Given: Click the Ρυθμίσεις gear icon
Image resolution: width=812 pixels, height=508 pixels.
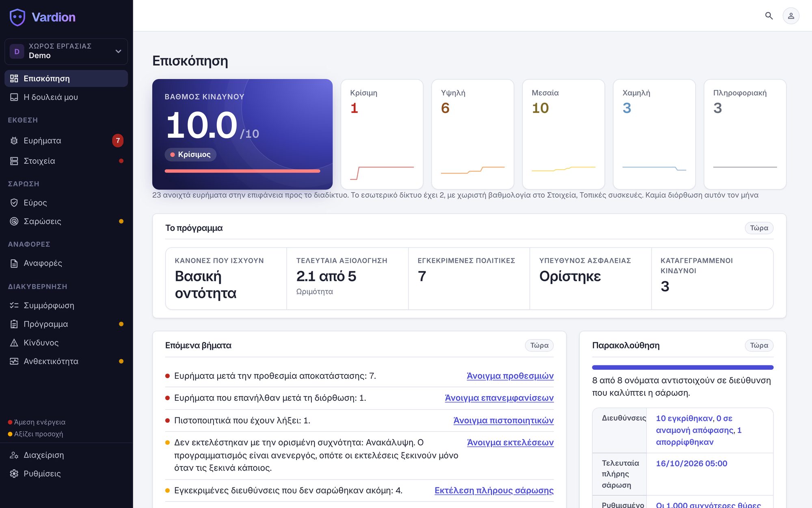Looking at the screenshot, I should pyautogui.click(x=14, y=474).
